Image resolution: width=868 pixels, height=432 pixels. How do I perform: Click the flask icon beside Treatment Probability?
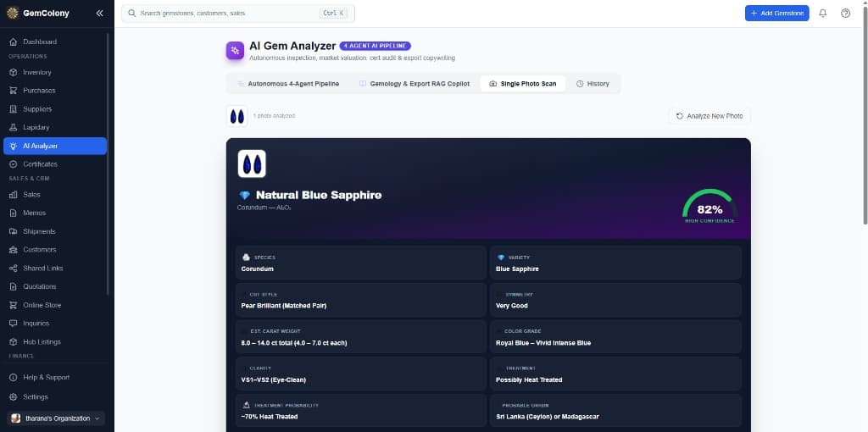pos(247,405)
